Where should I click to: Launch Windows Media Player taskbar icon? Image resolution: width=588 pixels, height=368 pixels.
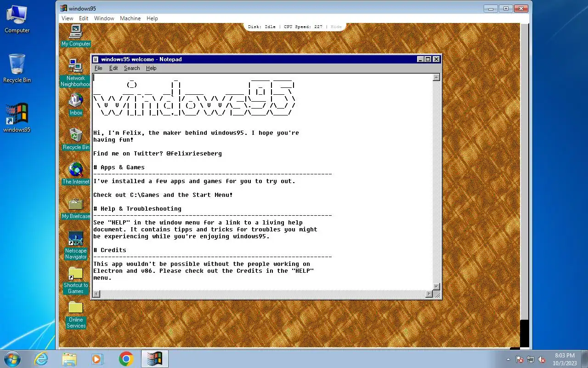click(97, 359)
